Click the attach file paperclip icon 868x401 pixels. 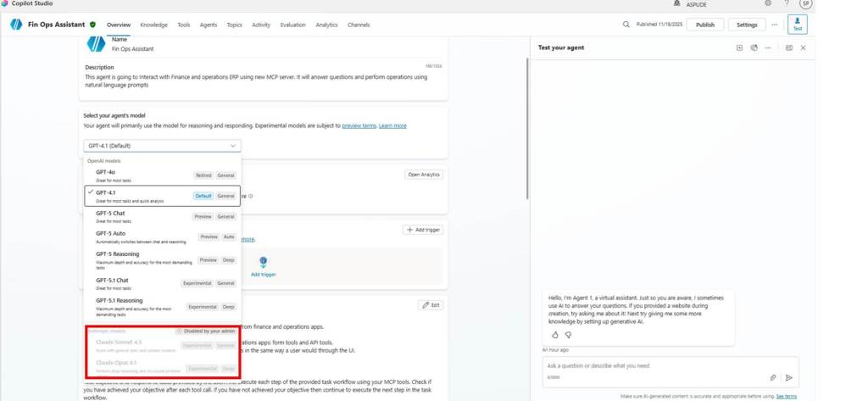pos(773,377)
